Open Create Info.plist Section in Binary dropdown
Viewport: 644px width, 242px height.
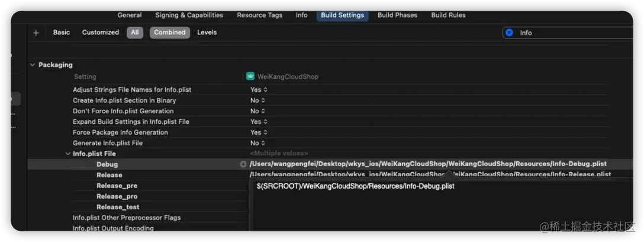258,100
